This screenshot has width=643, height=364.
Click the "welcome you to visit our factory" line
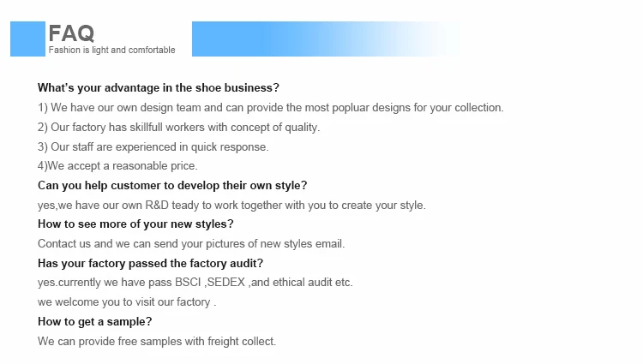click(x=127, y=302)
